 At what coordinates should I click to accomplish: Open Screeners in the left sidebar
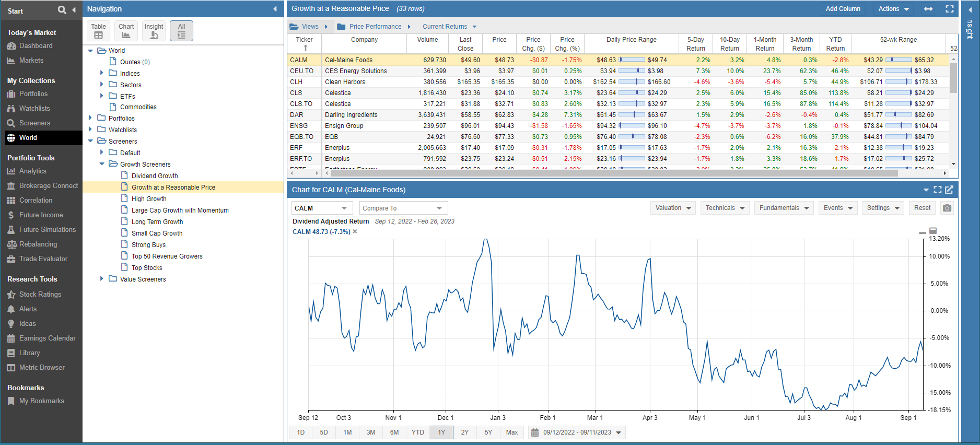click(34, 123)
